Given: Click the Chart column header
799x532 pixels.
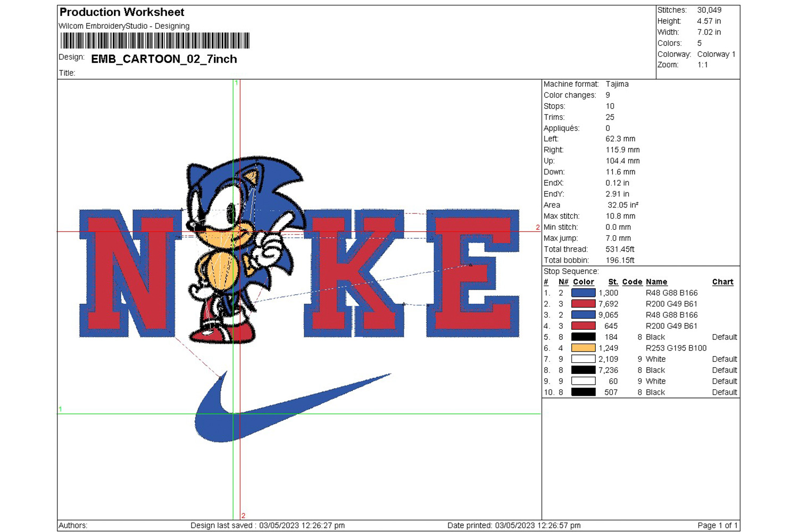Looking at the screenshot, I should tap(722, 282).
